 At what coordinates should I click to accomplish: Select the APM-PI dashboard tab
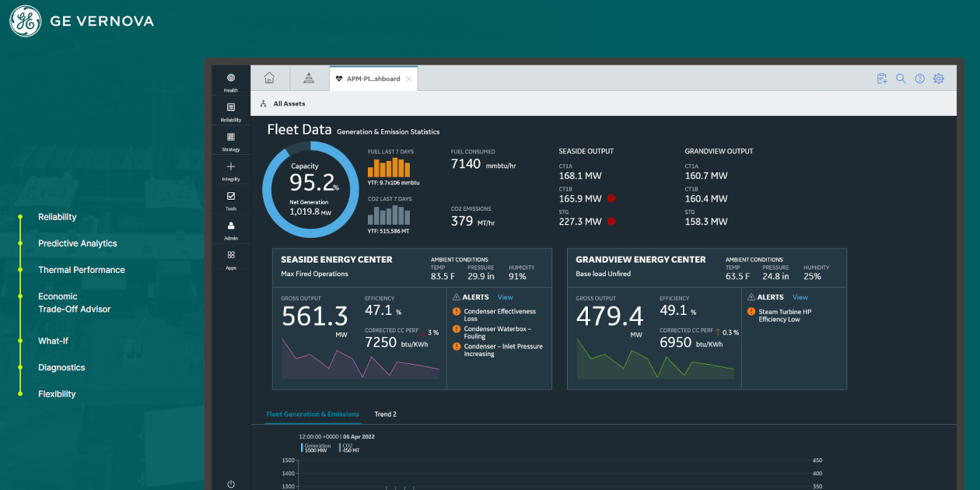[373, 78]
